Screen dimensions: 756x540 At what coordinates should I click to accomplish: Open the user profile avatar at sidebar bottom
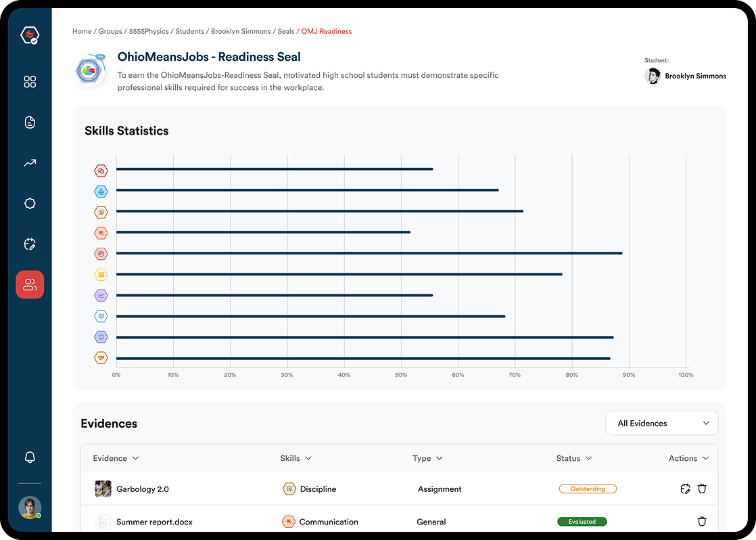(30, 508)
